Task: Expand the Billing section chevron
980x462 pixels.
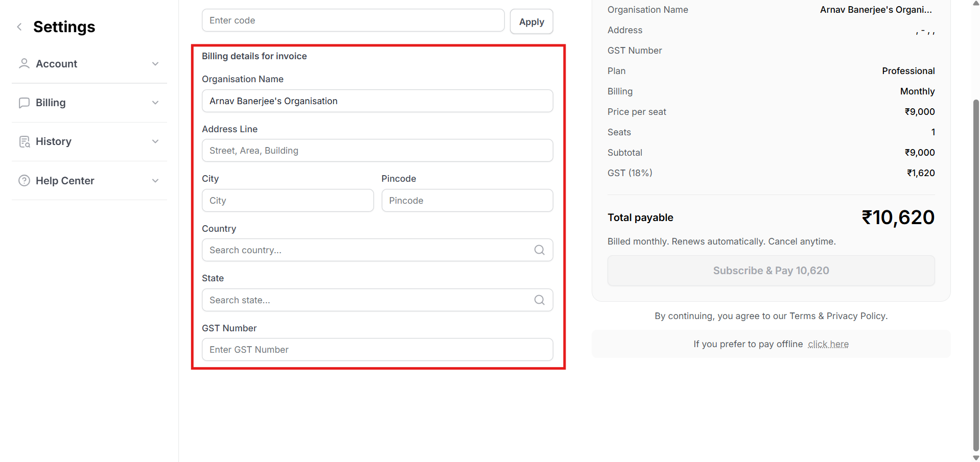Action: click(155, 103)
